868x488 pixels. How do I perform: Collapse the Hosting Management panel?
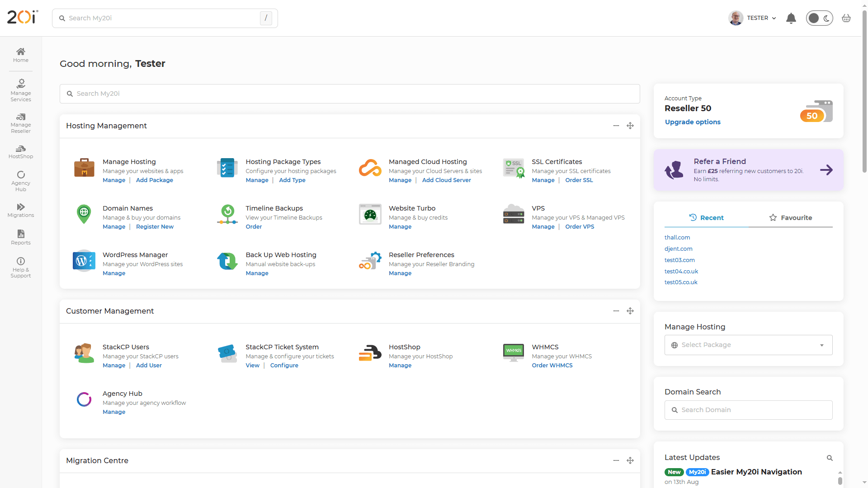(616, 126)
